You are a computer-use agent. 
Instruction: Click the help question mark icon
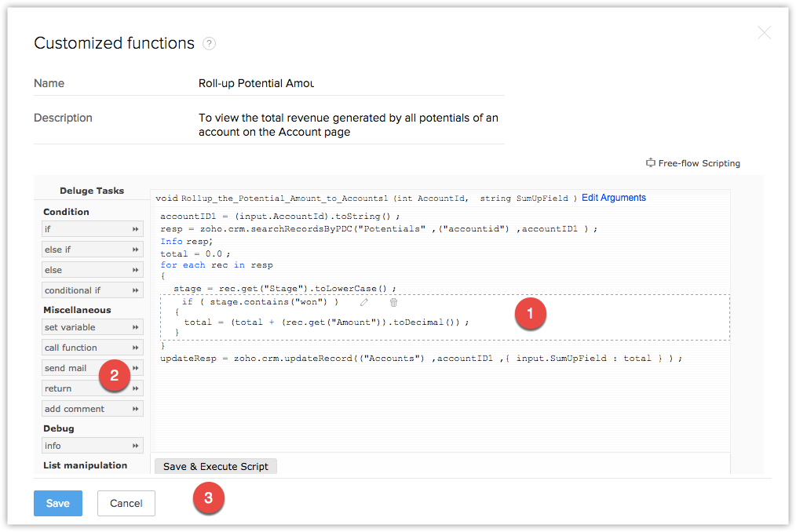click(x=209, y=44)
